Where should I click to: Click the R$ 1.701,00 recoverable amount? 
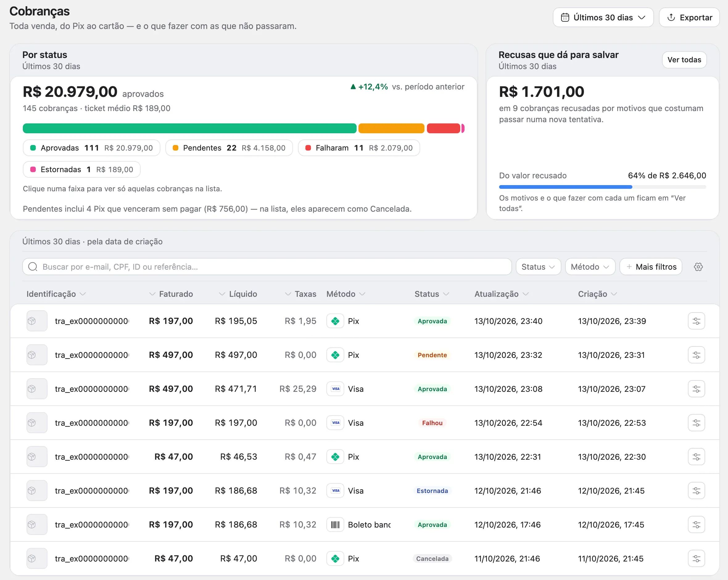541,92
